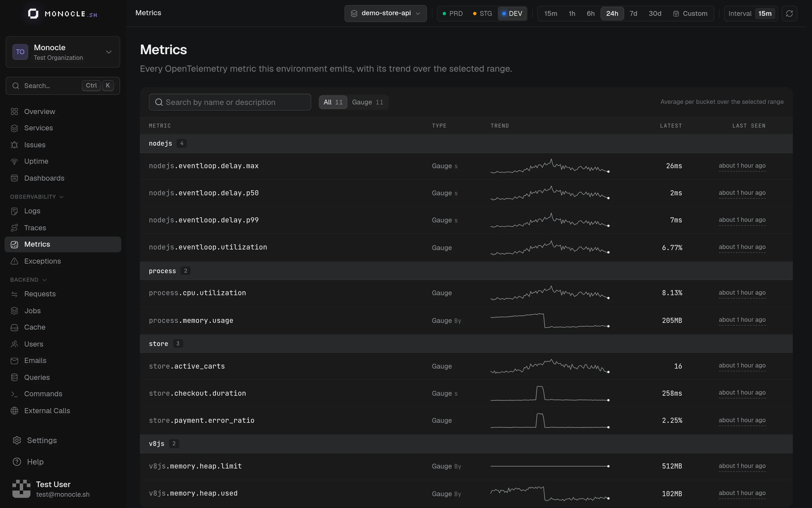812x508 pixels.
Task: Open the Interval 15m selector
Action: tap(751, 14)
